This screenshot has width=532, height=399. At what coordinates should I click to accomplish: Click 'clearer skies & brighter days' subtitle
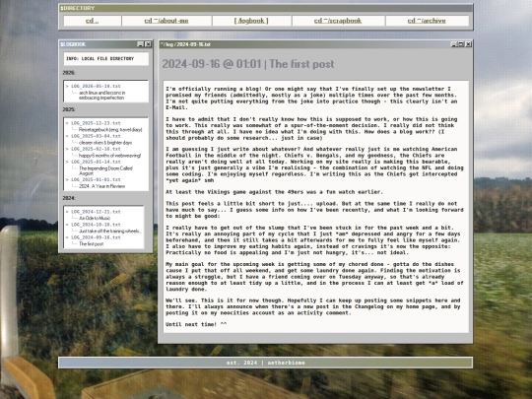tap(105, 143)
